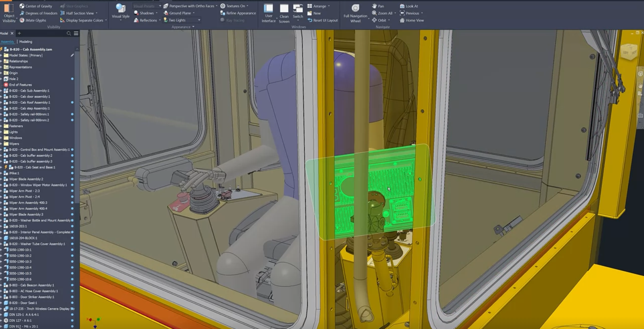Switch to the Modeling browser tab
This screenshot has width=644, height=329.
(x=25, y=42)
